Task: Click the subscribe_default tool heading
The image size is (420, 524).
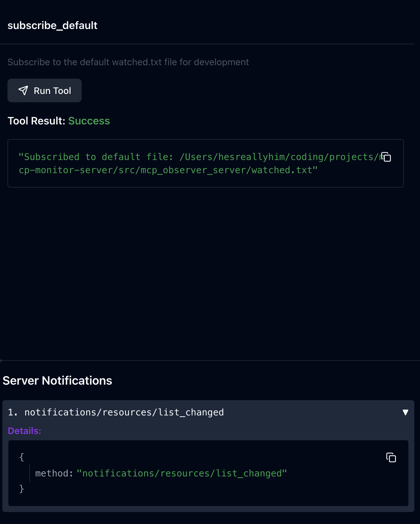Action: [52, 25]
